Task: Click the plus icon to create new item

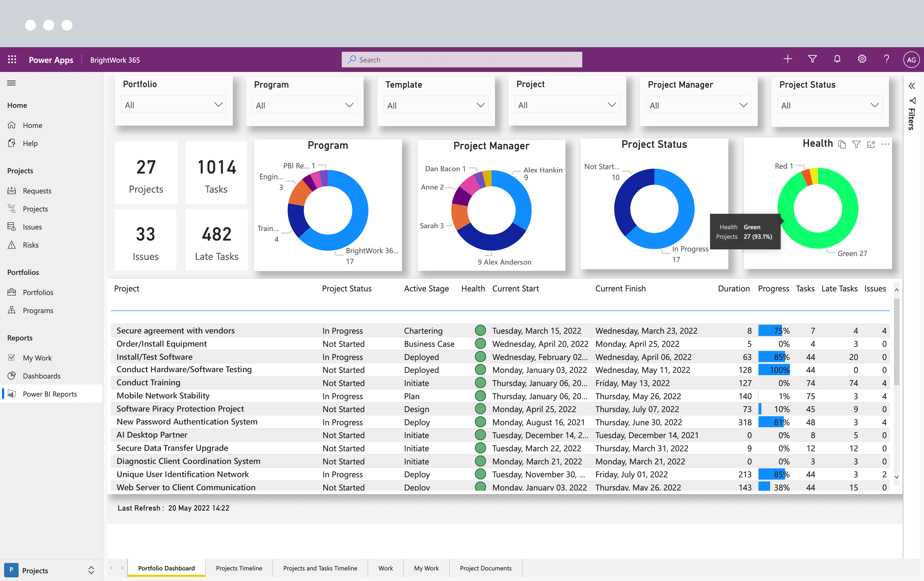Action: [x=788, y=59]
